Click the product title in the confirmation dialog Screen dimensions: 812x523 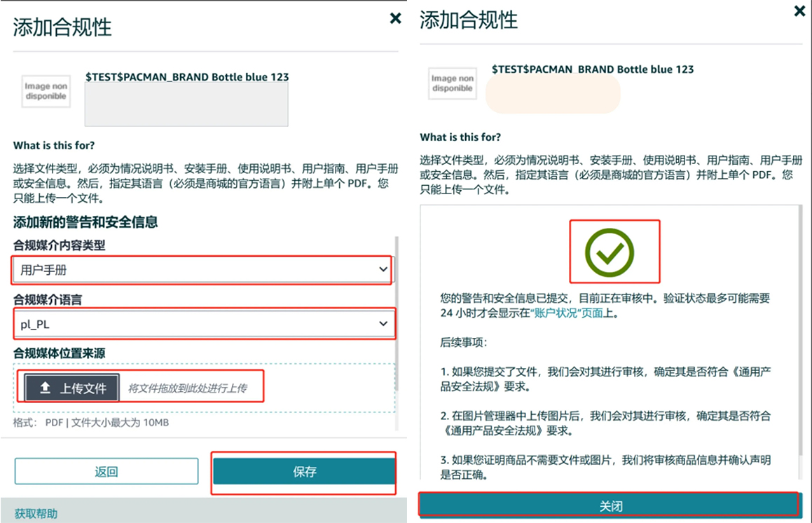pyautogui.click(x=593, y=69)
